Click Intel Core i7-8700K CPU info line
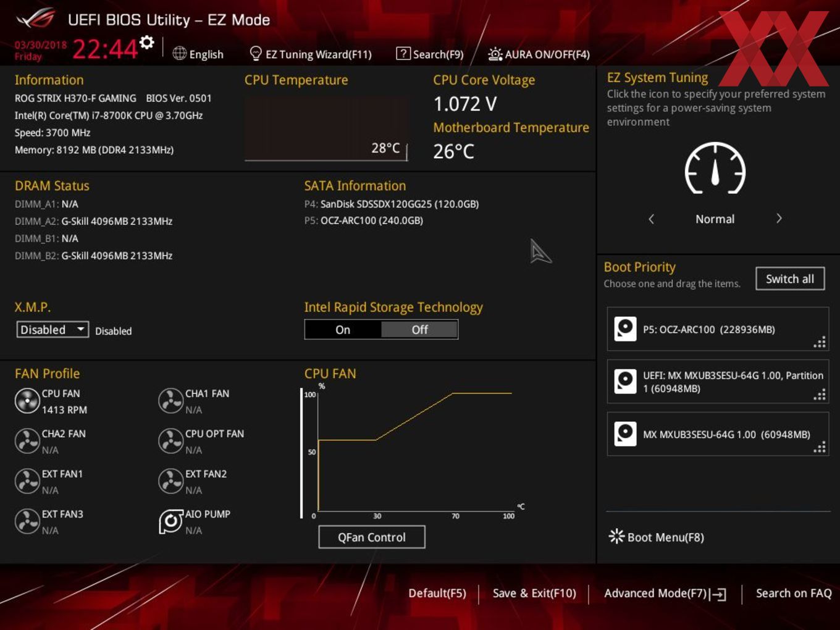840x630 pixels. [x=109, y=115]
